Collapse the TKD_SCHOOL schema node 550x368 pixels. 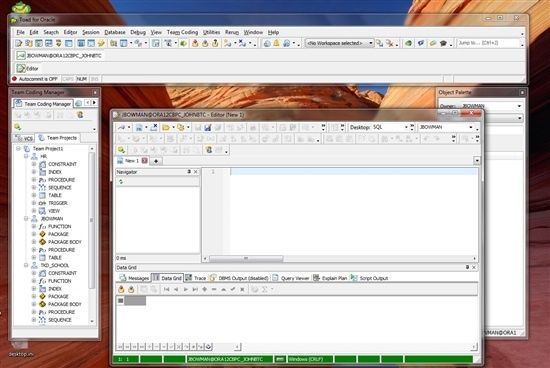26,265
